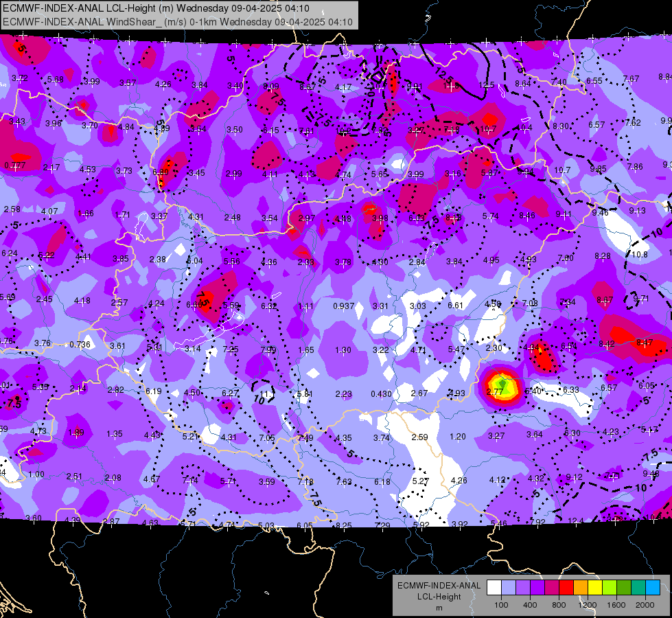Image resolution: width=672 pixels, height=618 pixels.
Task: Click the wind shear value '11.1'
Action: 268,393
